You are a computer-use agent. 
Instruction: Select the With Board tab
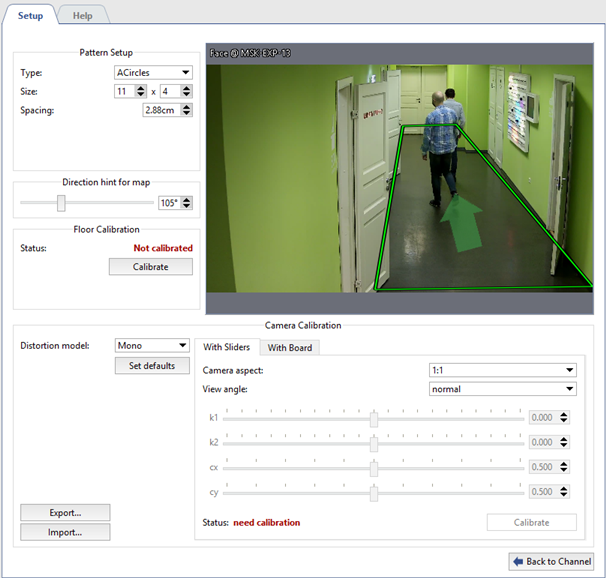click(288, 348)
